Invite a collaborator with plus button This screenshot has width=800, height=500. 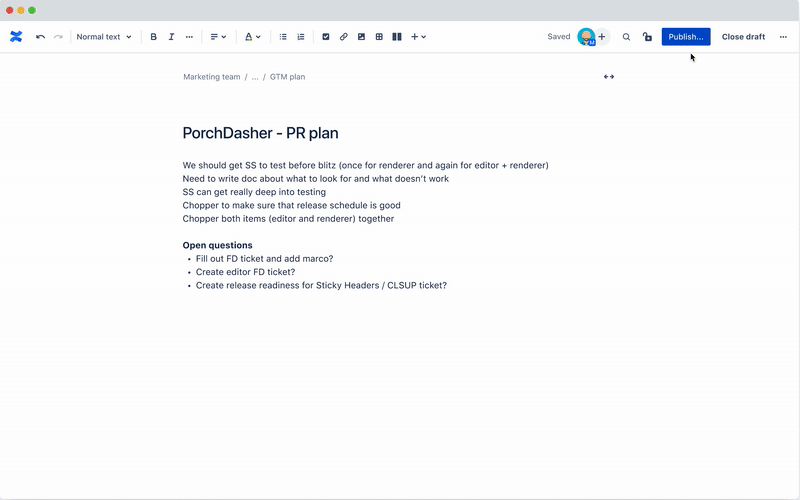coord(602,37)
